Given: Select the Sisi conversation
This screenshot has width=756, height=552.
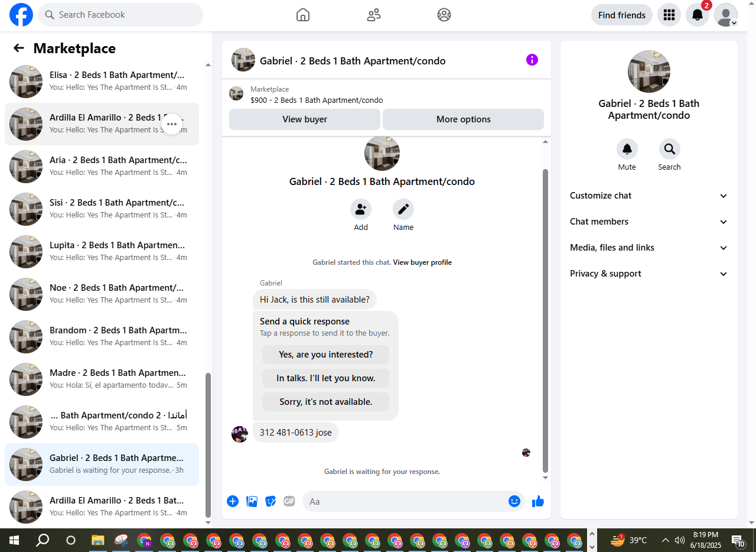Looking at the screenshot, I should coord(102,209).
